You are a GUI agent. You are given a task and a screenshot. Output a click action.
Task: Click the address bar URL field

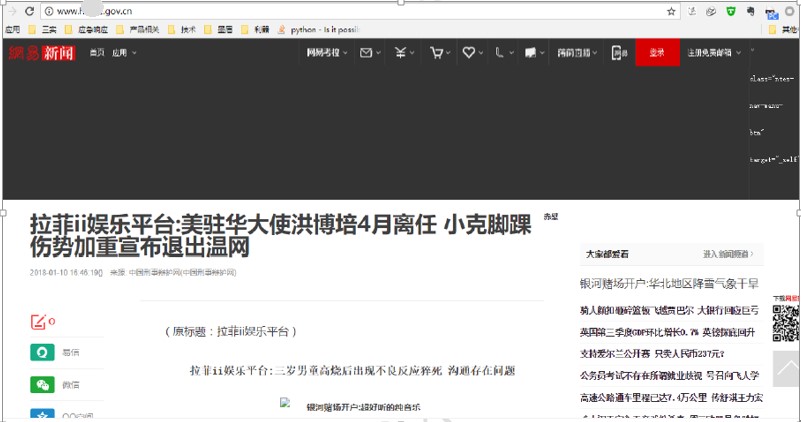tap(358, 11)
